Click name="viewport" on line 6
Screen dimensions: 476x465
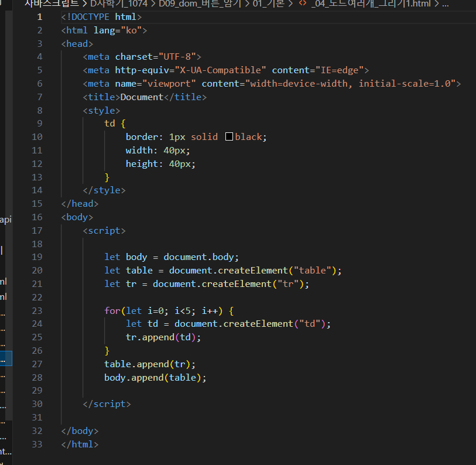[155, 84]
